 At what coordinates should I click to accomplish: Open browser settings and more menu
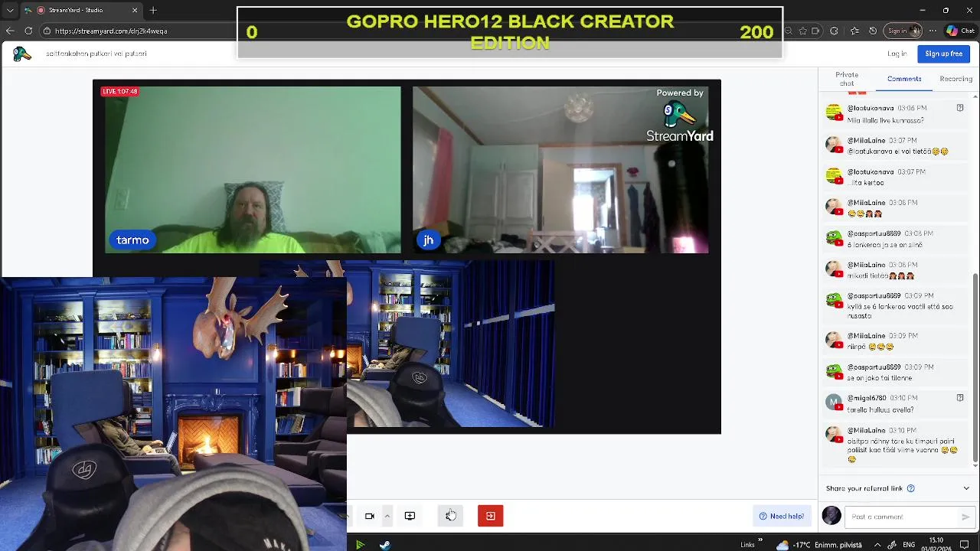(x=931, y=31)
